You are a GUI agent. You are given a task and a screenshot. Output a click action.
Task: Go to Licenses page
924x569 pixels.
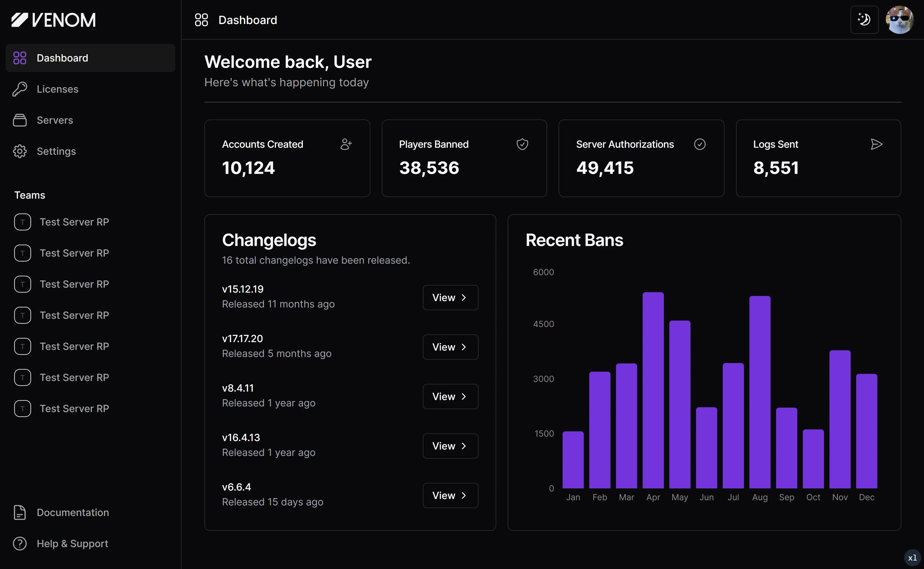(x=90, y=89)
